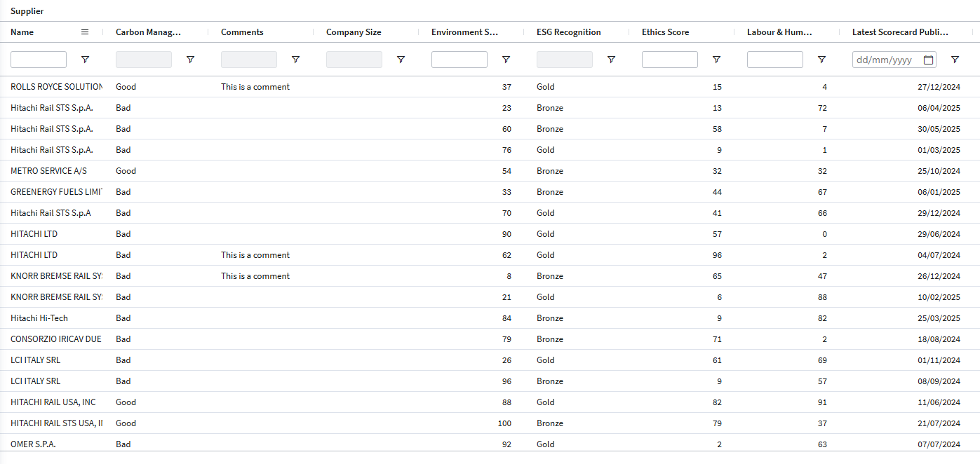
Task: Click Bronze in HITACHI RAIL STS USA row
Action: pos(550,423)
